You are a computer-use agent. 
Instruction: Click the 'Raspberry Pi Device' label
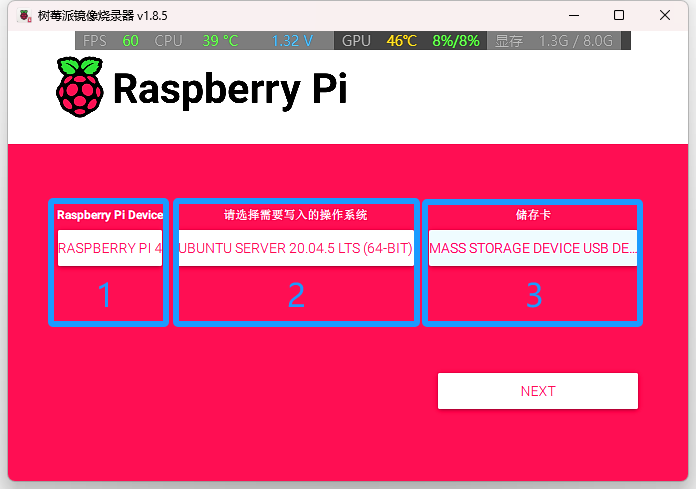pyautogui.click(x=110, y=215)
